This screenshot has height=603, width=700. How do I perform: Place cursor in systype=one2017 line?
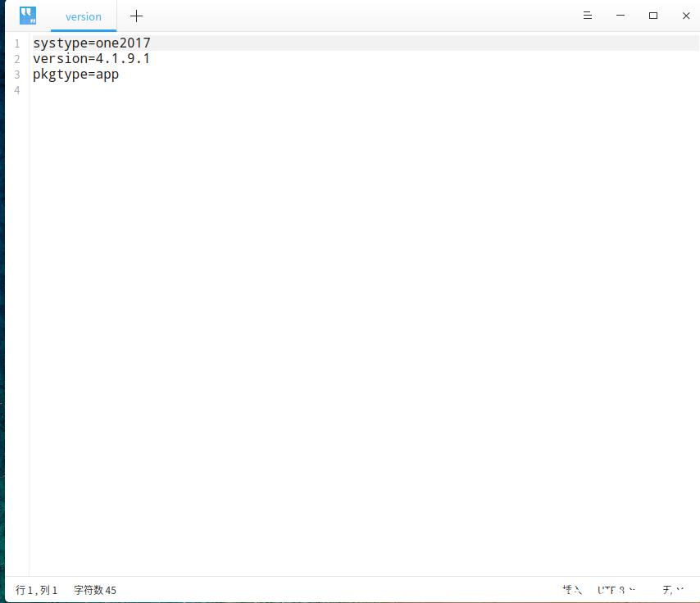pyautogui.click(x=92, y=43)
